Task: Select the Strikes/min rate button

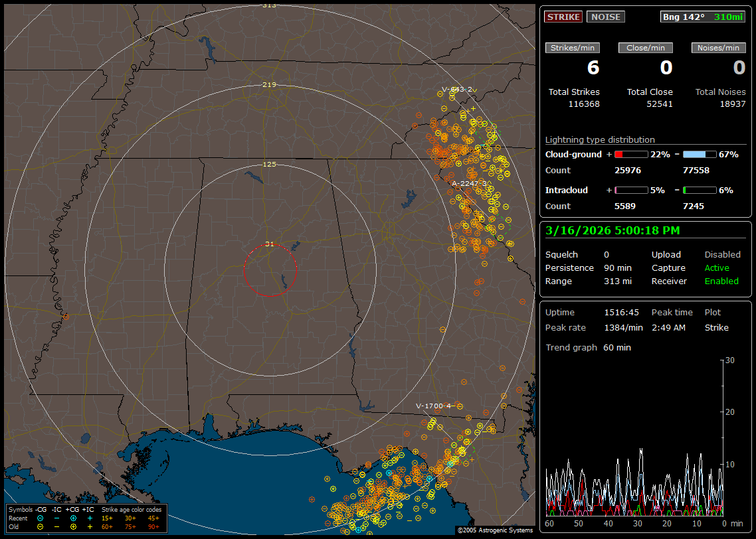Action: [x=573, y=48]
